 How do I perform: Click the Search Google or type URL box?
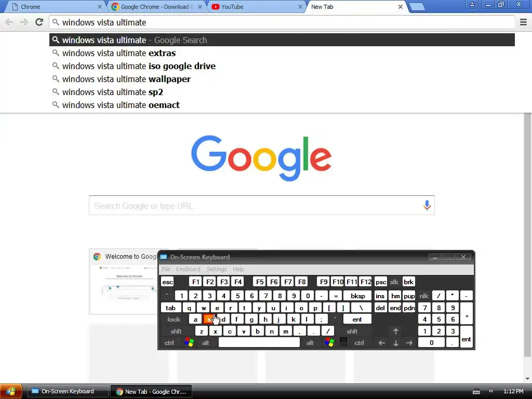tap(262, 205)
